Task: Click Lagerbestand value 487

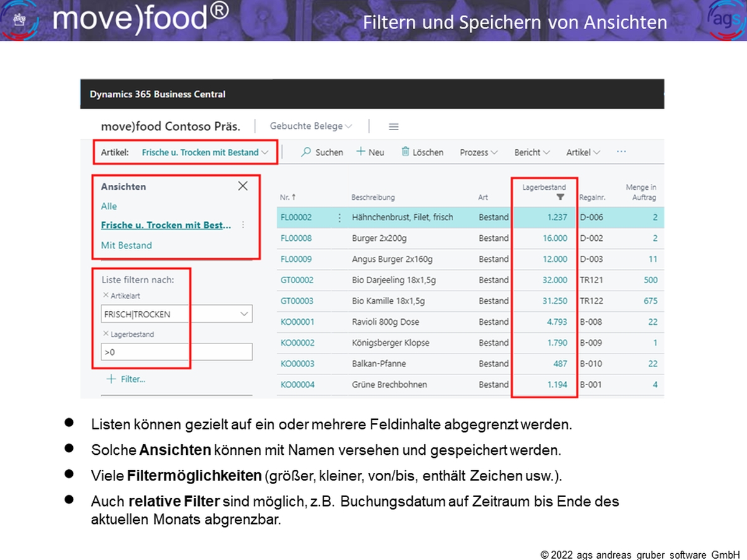Action: 560,363
